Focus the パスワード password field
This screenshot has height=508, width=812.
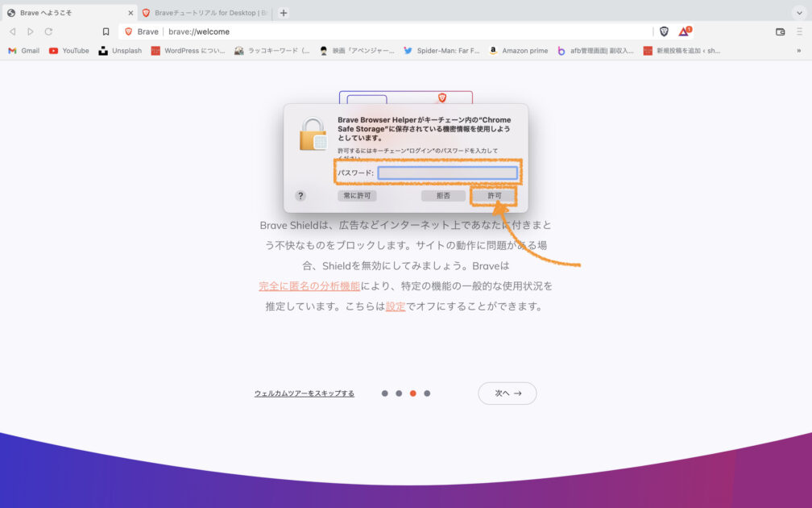coord(447,173)
